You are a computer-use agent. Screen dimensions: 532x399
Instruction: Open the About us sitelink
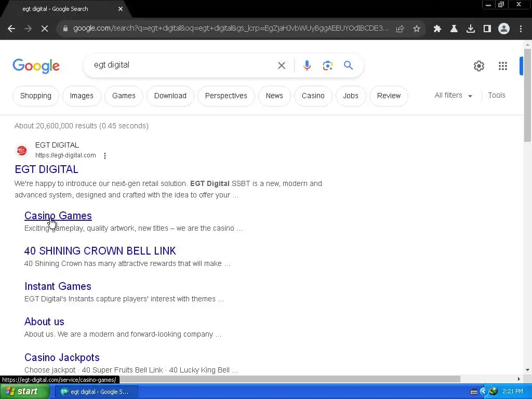(x=44, y=322)
